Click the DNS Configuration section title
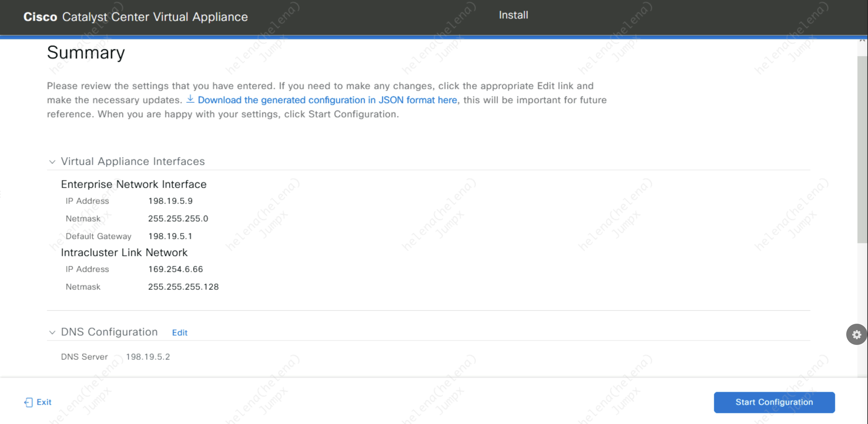This screenshot has height=424, width=868. click(x=109, y=332)
